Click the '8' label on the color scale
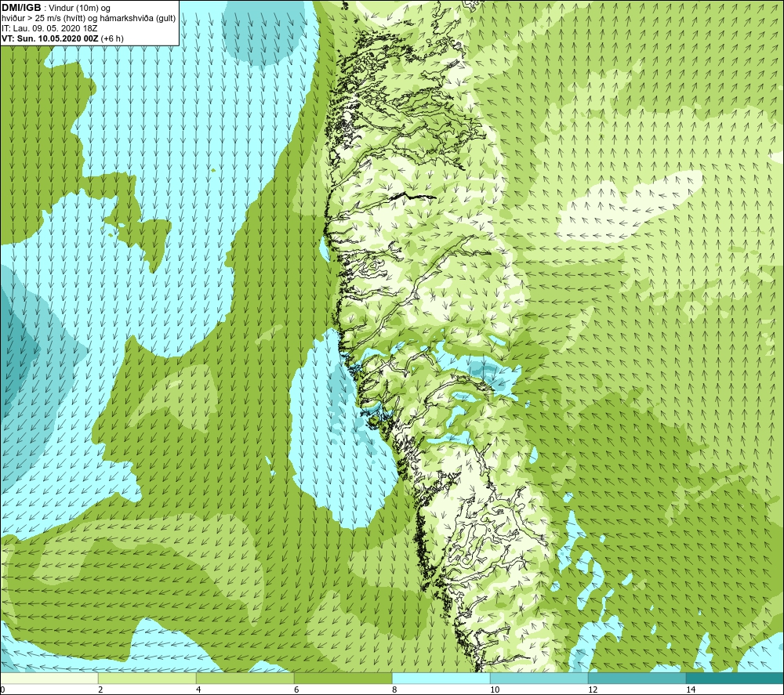The width and height of the screenshot is (784, 695). (394, 690)
